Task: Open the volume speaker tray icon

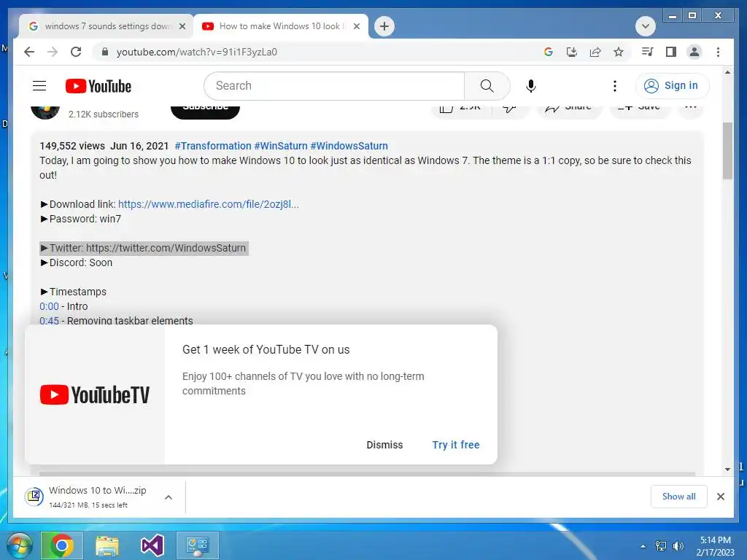Action: point(678,546)
